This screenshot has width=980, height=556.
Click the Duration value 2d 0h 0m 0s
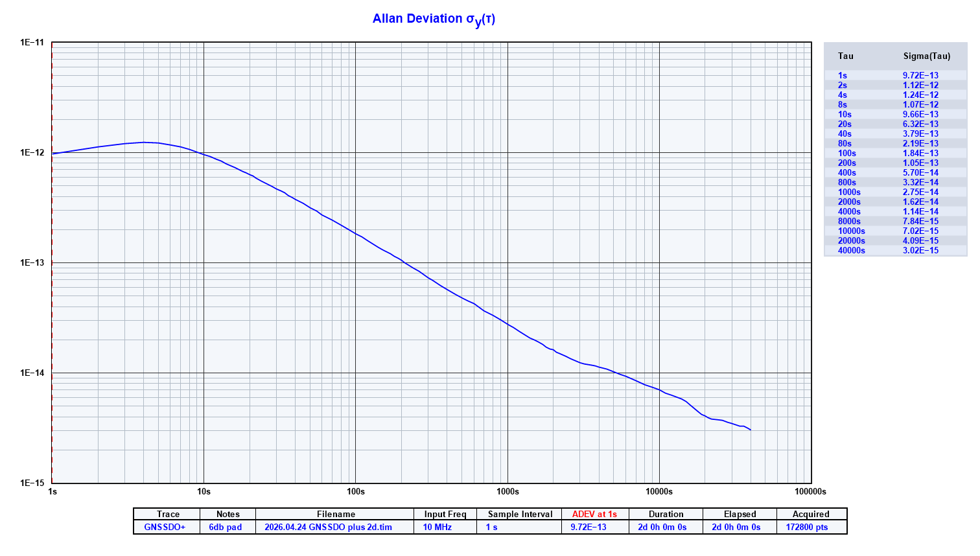[662, 527]
